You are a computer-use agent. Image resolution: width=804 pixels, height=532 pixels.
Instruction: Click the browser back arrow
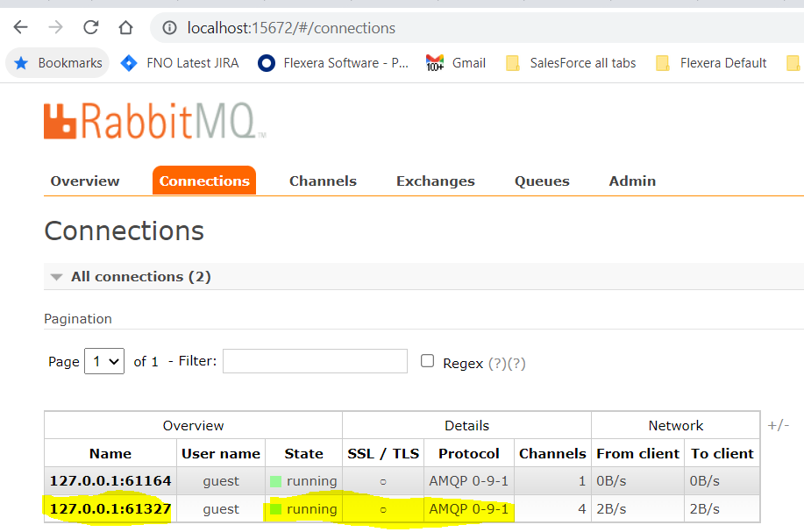[x=20, y=27]
